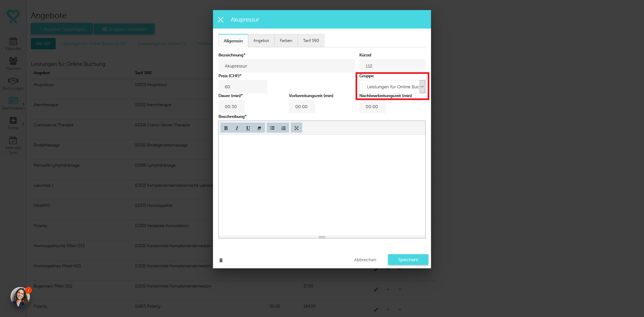Switch to the Angebot tab
This screenshot has height=317, width=644.
click(261, 41)
